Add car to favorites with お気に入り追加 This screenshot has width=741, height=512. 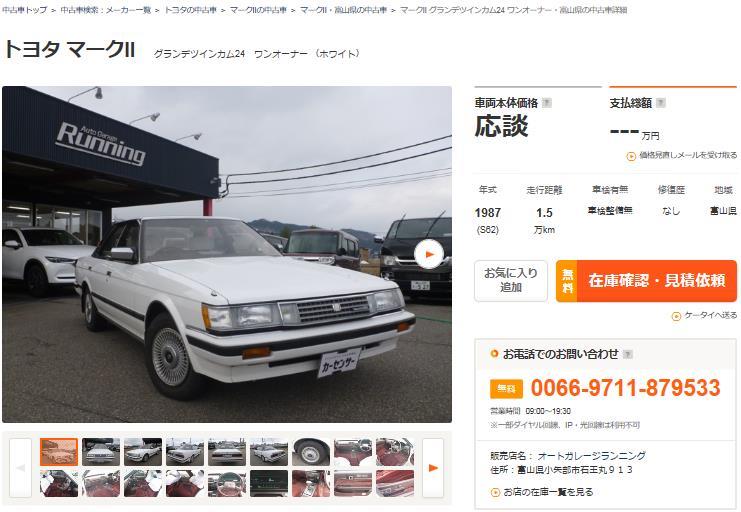511,280
